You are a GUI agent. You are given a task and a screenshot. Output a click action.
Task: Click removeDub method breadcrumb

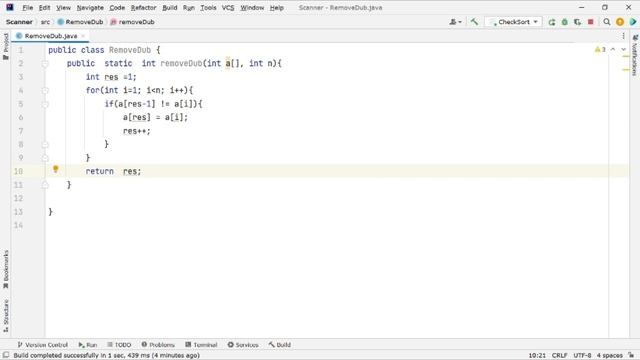(132, 22)
